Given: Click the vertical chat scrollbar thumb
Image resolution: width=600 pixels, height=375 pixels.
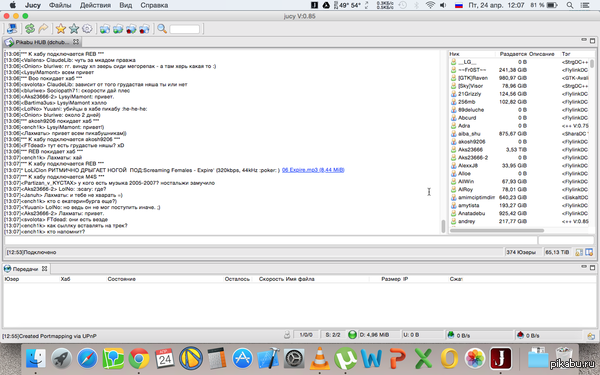Looking at the screenshot, I should click(x=443, y=226).
